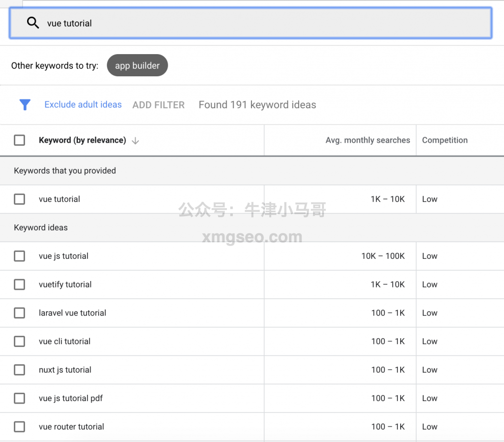Sort by 'Avg. monthly searches' column header
Viewport: 504px width, 442px height.
pos(368,140)
